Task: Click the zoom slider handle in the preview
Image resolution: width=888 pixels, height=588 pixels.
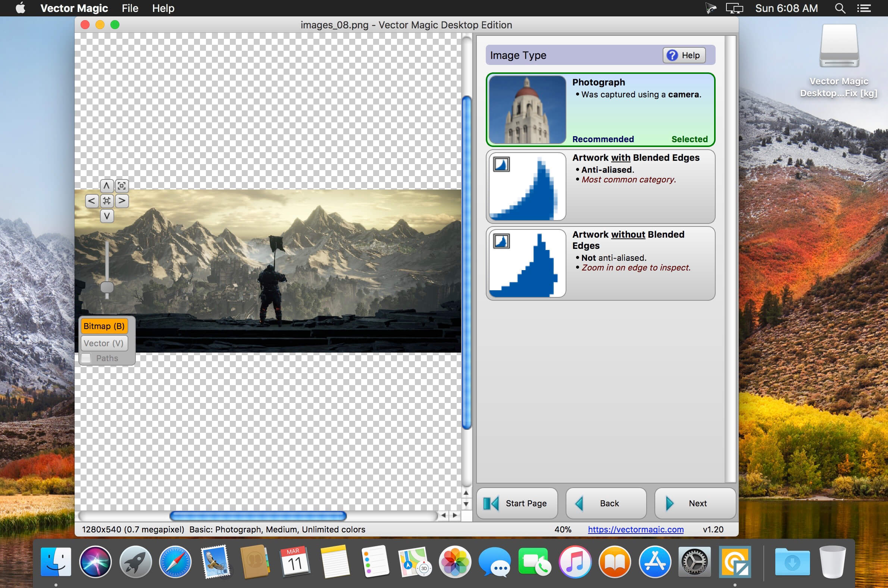Action: (x=107, y=287)
